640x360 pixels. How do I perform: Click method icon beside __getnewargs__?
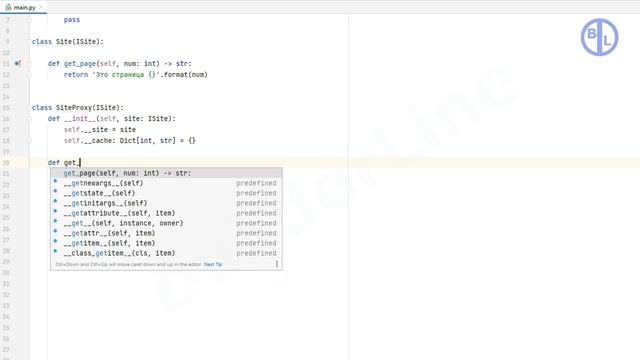pos(56,181)
